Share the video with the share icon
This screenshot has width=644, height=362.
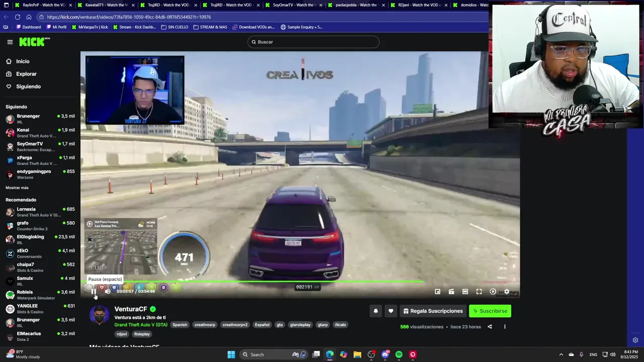pos(490,327)
